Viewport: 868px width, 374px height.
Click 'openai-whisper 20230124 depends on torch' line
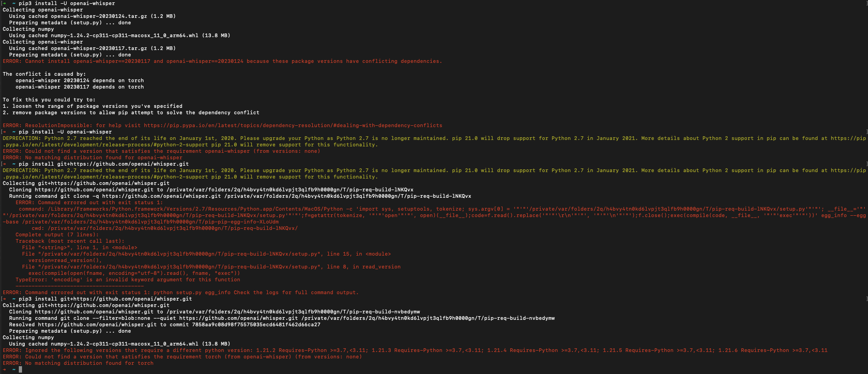click(x=80, y=80)
